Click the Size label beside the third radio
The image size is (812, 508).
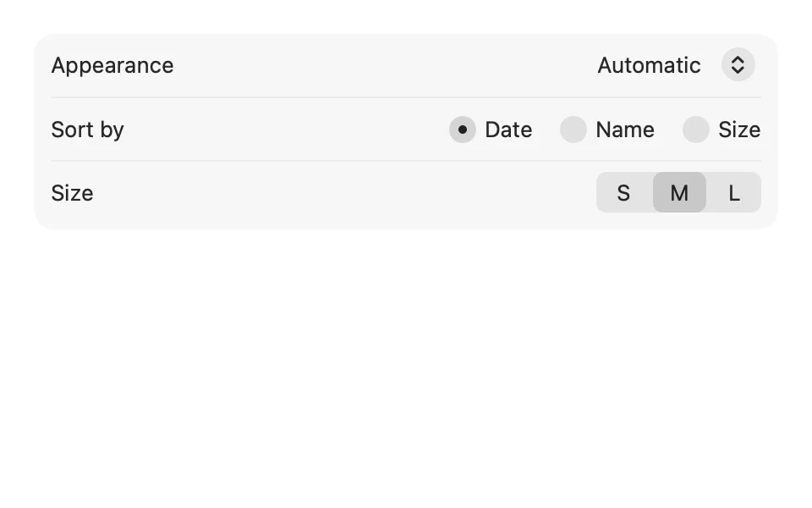[x=739, y=130]
